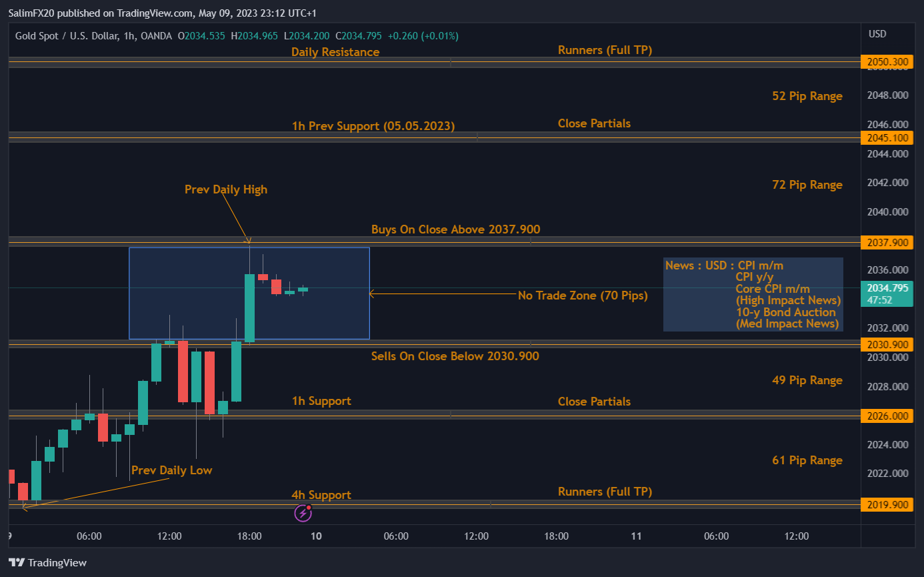Click the 2030.900 price label on the scale
The image size is (924, 577).
pos(887,344)
